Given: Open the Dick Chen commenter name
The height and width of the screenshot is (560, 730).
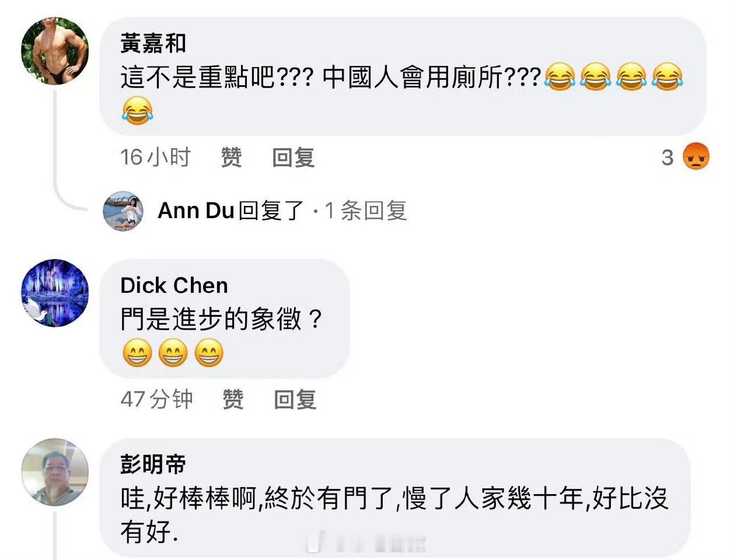Looking at the screenshot, I should click(174, 285).
